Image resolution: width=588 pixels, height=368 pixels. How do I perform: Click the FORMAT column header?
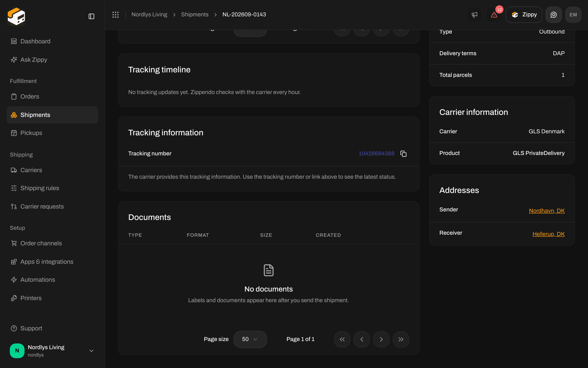pyautogui.click(x=198, y=235)
